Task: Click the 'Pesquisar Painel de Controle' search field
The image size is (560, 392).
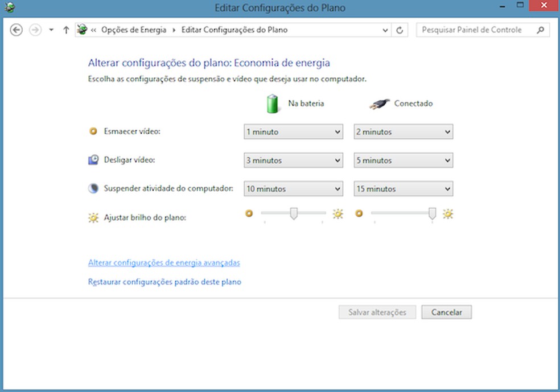Action: (483, 30)
